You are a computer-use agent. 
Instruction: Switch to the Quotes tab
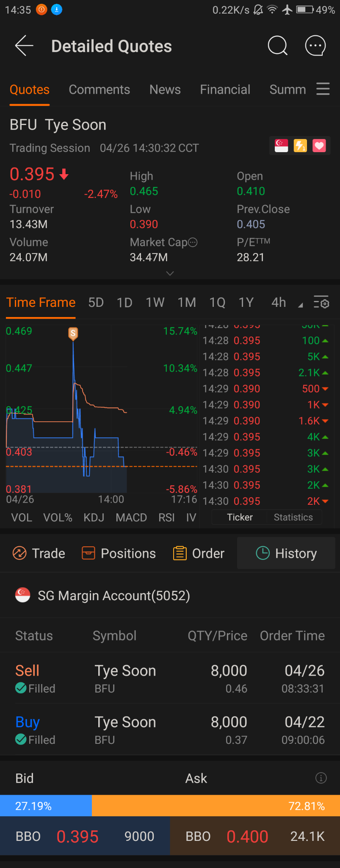(30, 89)
